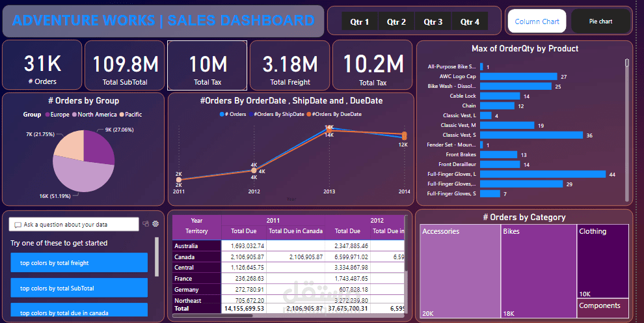Click the 109.8M Total SubTotal card
644x323 pixels.
tap(125, 65)
